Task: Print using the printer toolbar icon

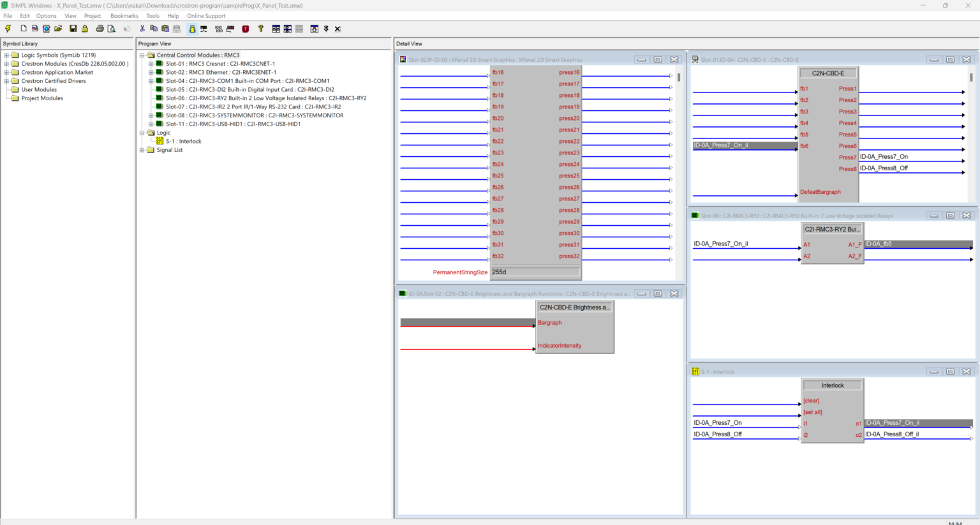Action: tap(100, 29)
